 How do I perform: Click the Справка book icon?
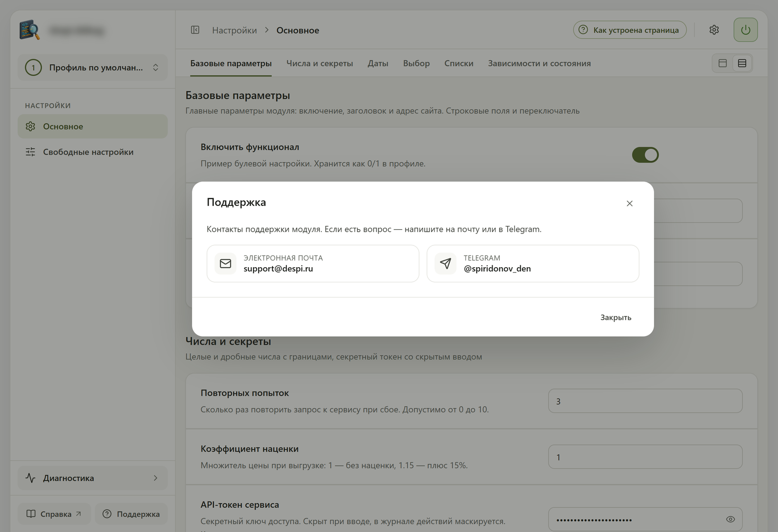click(x=31, y=514)
